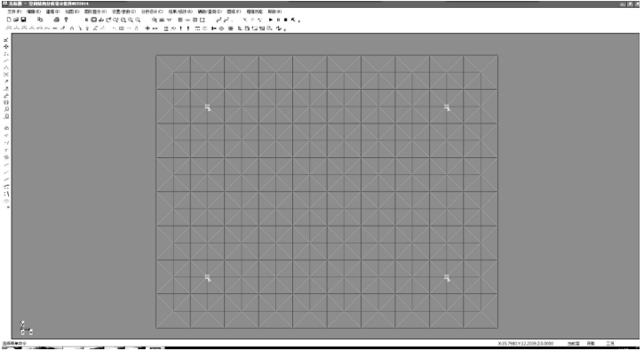The image size is (644, 351).
Task: Select the upper-left support node marker
Action: [208, 108]
